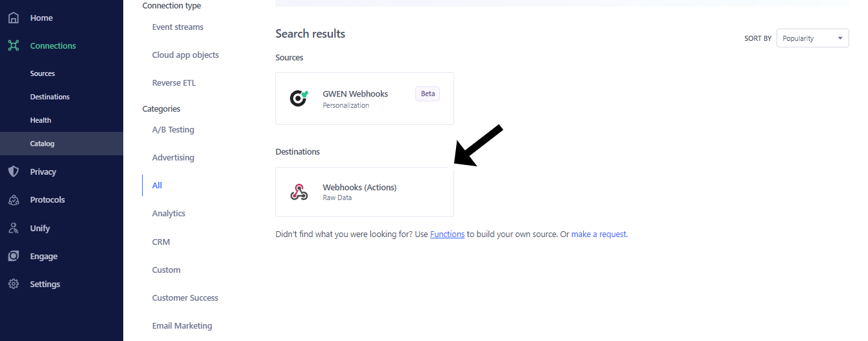868x341 pixels.
Task: Click the Engage icon in sidebar
Action: pos(14,256)
